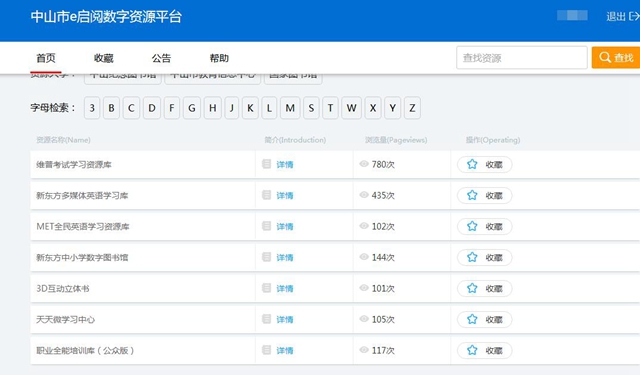Screen dimensions: 640x375
Task: Open the 帮助 tab
Action: pos(219,58)
